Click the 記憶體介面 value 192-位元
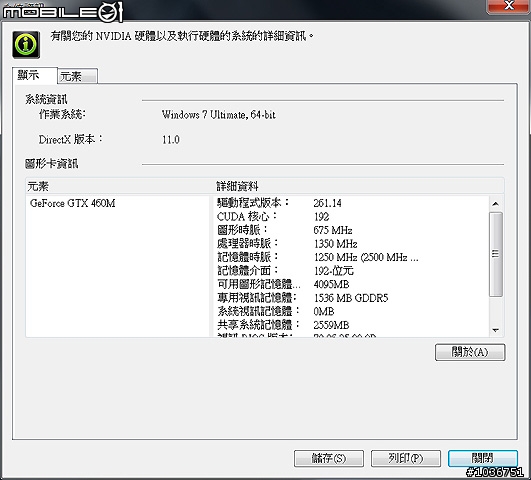This screenshot has width=531, height=480. point(334,271)
